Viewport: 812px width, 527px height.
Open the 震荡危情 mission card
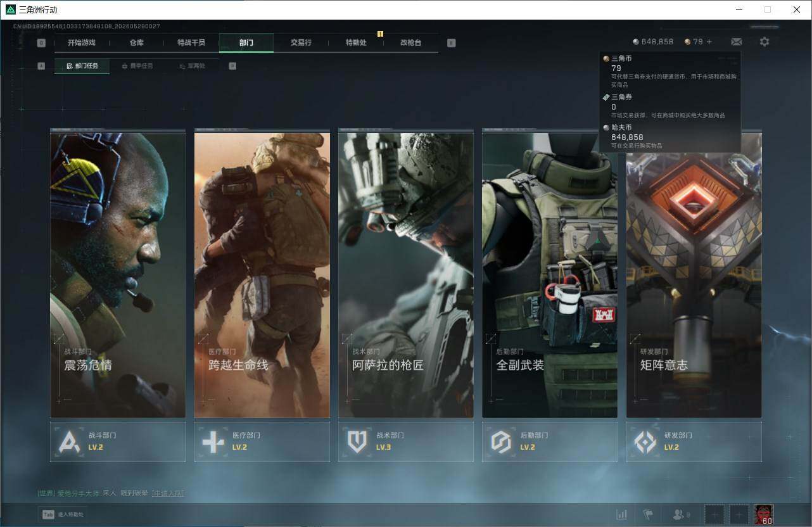pyautogui.click(x=118, y=275)
